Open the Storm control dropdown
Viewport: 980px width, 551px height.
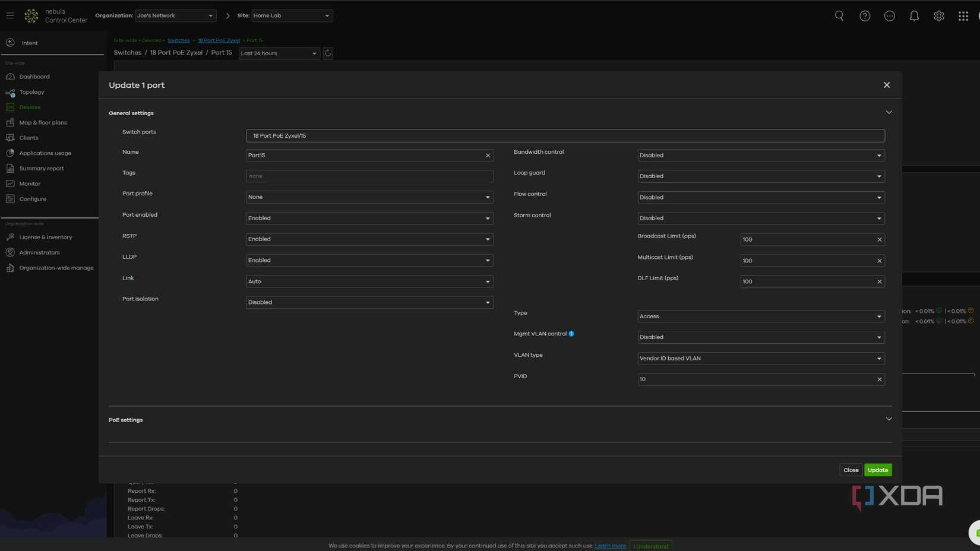click(x=761, y=218)
